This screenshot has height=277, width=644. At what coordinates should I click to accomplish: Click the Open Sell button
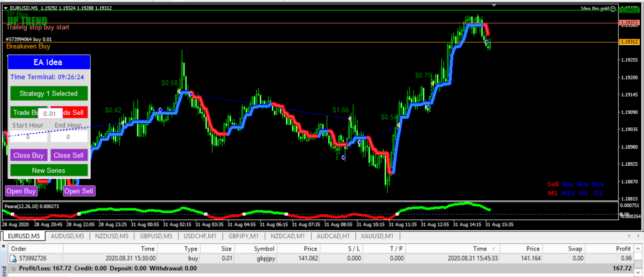click(x=79, y=191)
